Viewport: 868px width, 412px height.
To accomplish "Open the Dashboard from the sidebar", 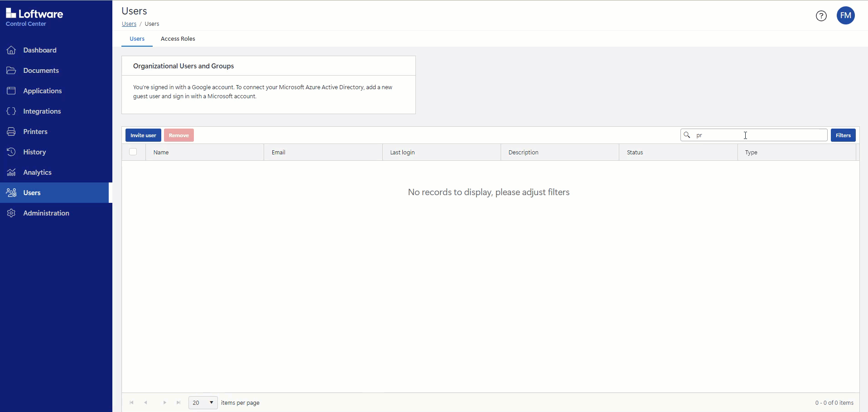I will (40, 50).
